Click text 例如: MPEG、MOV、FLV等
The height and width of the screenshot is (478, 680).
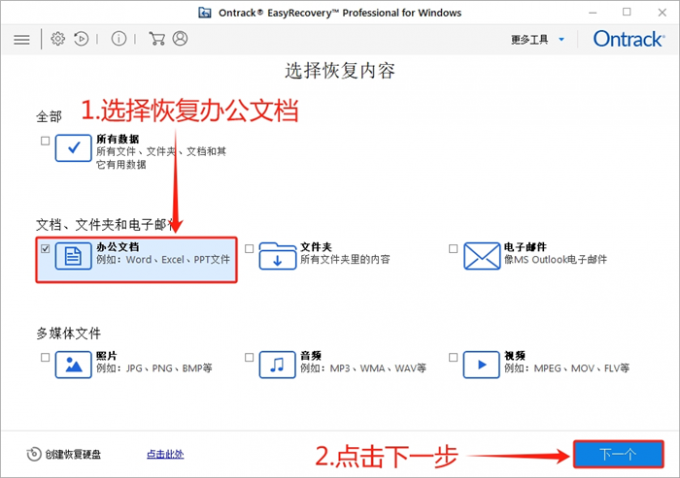pos(567,368)
